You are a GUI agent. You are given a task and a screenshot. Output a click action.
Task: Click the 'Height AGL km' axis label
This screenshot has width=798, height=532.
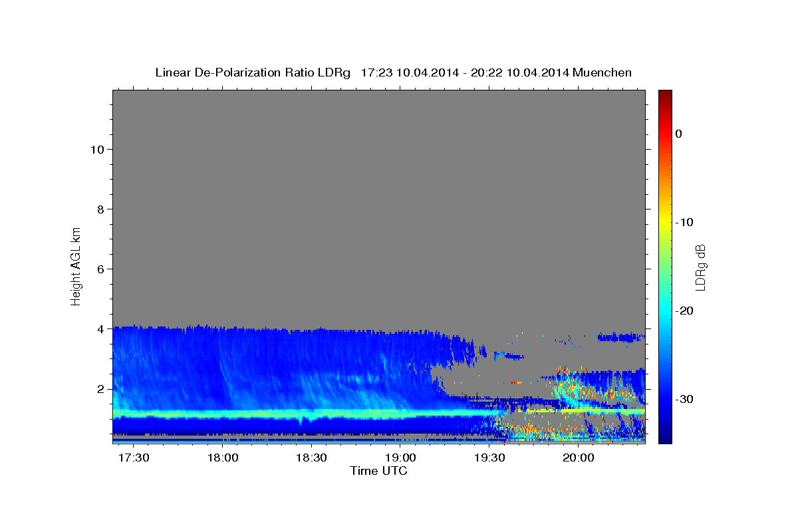click(76, 265)
